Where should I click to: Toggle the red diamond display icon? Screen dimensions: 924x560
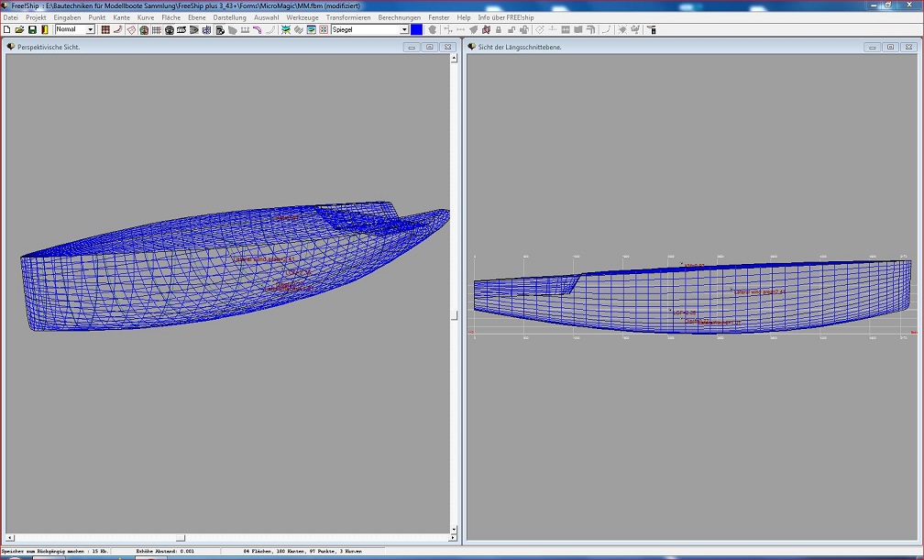click(x=131, y=30)
